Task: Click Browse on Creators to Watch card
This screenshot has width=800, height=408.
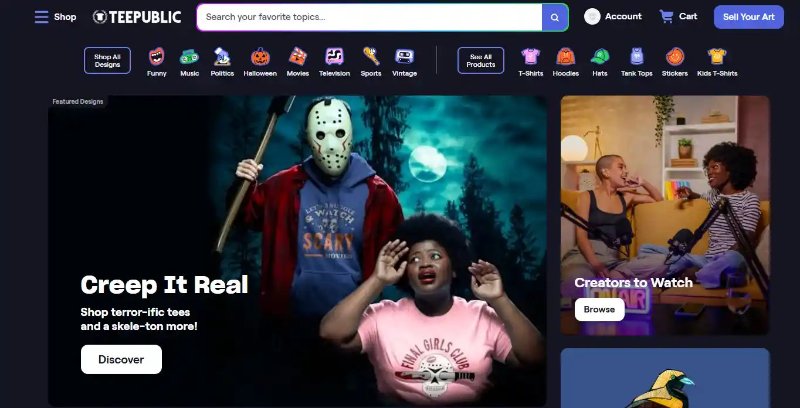Action: pos(599,310)
